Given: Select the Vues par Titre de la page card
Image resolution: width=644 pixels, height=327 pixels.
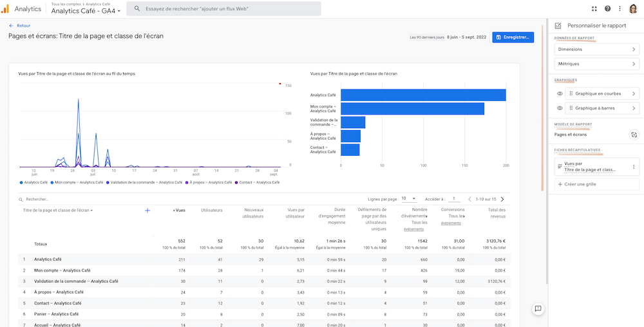Looking at the screenshot, I should click(597, 167).
